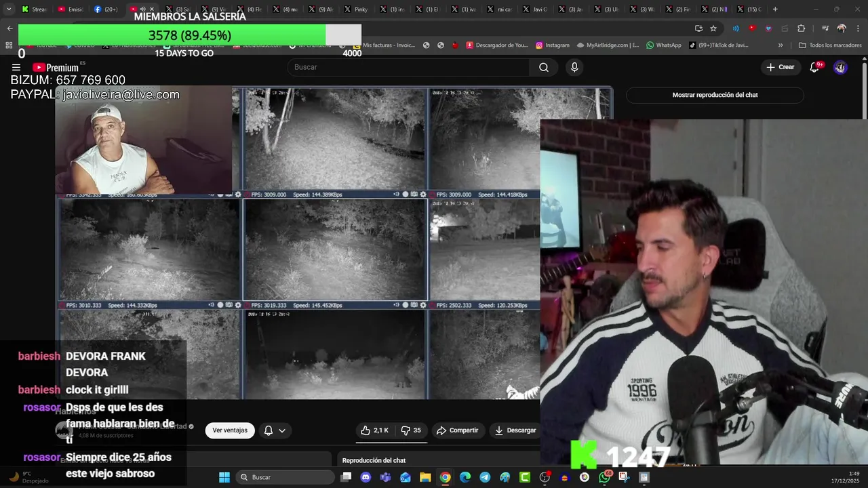
Task: Expand notification options chevron next to bell
Action: tap(282, 430)
